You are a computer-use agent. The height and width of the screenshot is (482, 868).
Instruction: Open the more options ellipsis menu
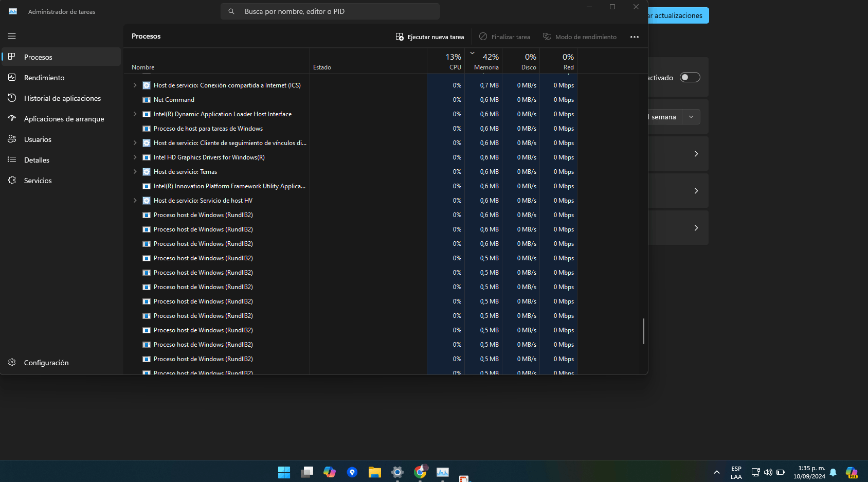[x=635, y=37]
